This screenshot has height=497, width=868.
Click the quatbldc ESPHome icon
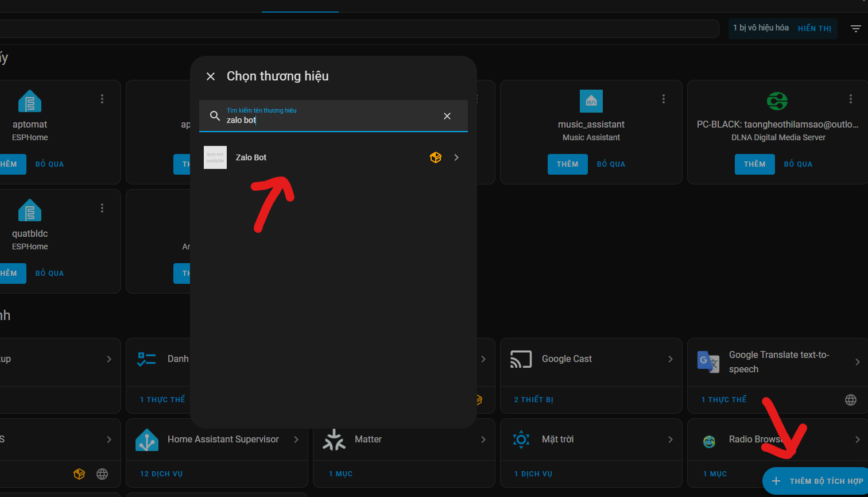click(x=30, y=210)
